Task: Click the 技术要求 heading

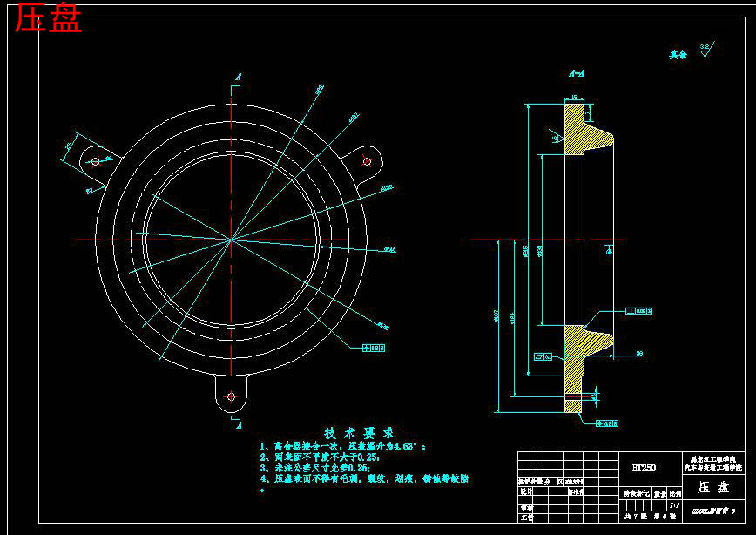Action: [359, 432]
